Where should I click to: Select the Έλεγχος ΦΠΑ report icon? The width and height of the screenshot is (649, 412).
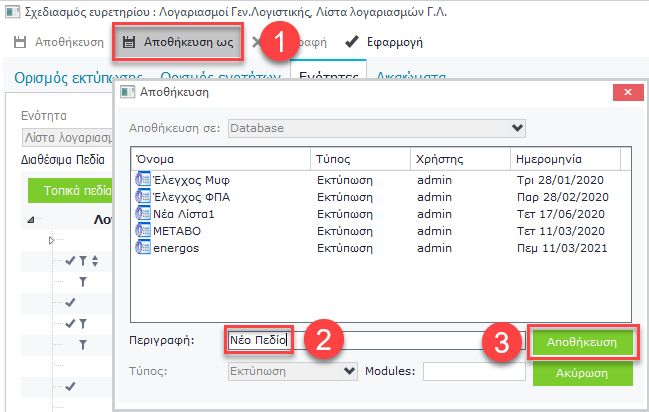tap(141, 196)
